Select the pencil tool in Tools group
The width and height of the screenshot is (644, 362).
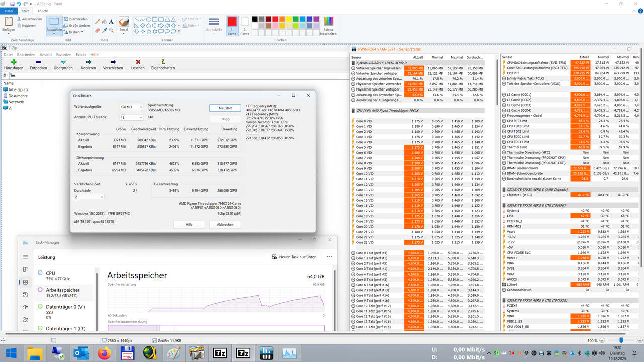97,22
